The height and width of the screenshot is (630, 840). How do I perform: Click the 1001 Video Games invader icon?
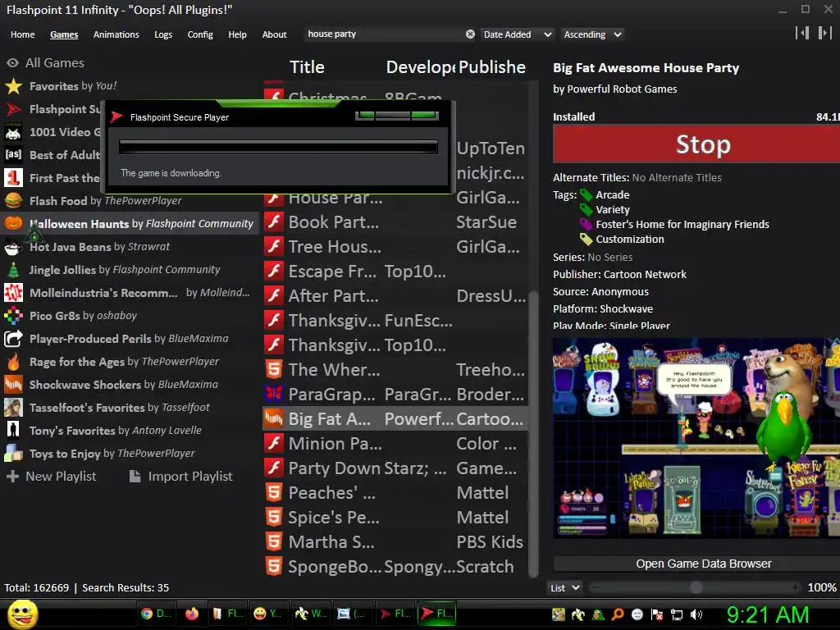13,132
